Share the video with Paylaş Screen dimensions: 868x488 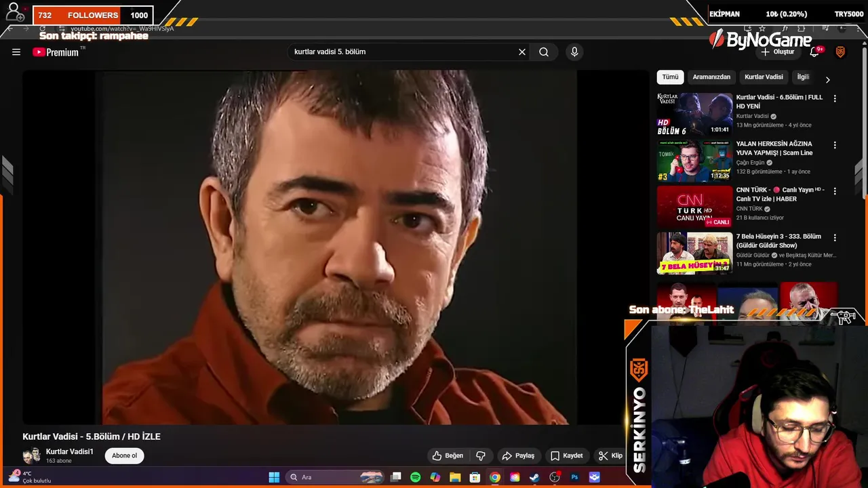coord(518,456)
